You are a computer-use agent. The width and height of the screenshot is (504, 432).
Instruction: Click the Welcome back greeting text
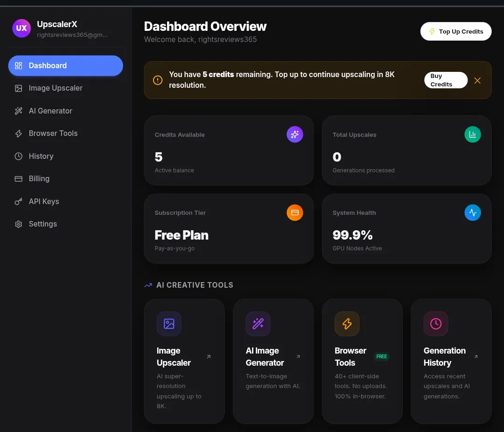click(200, 40)
